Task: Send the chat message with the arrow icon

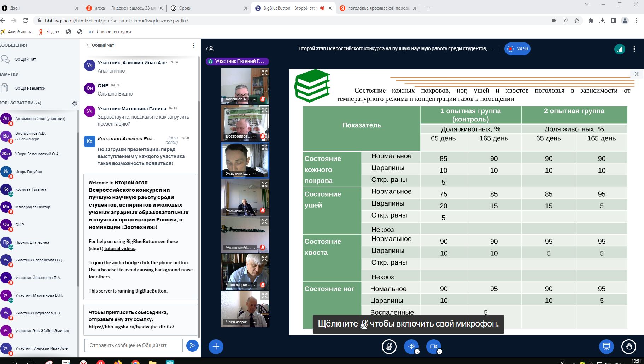Action: (x=192, y=345)
